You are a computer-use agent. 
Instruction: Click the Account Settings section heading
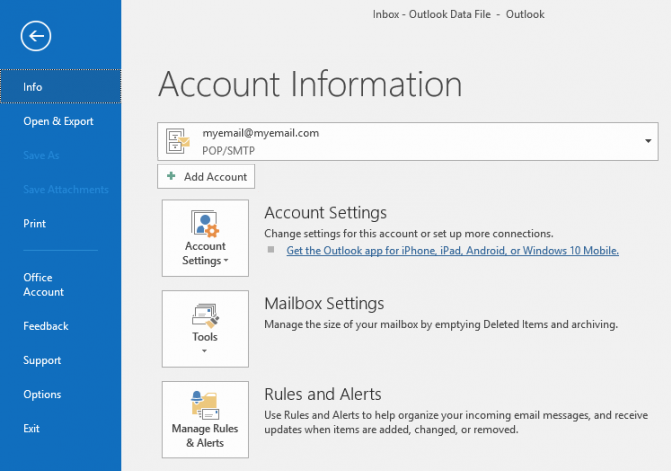(325, 213)
